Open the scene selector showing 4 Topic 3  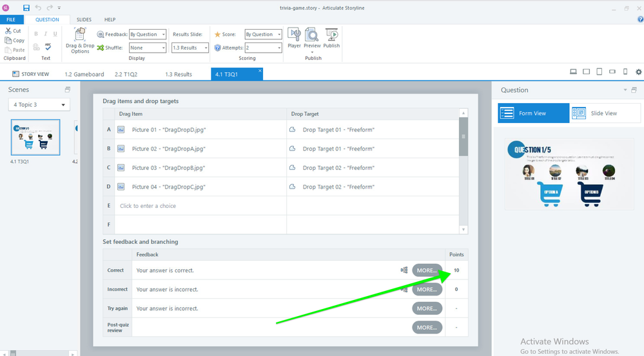[x=39, y=104]
